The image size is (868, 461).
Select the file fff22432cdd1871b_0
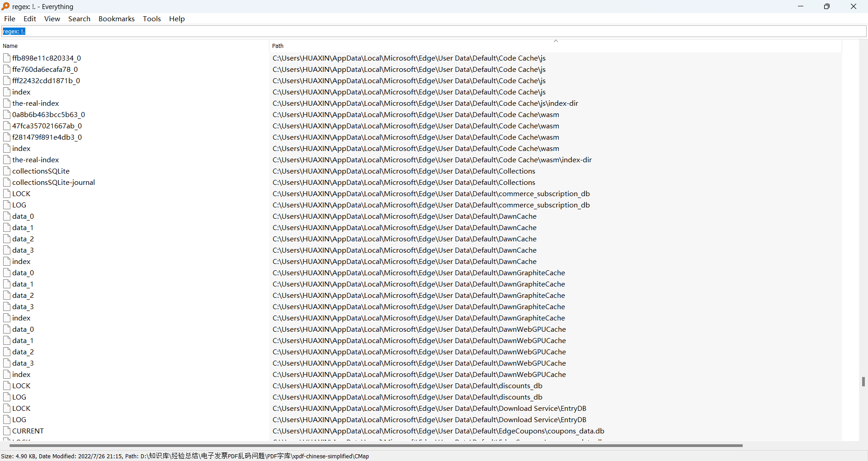pos(46,80)
